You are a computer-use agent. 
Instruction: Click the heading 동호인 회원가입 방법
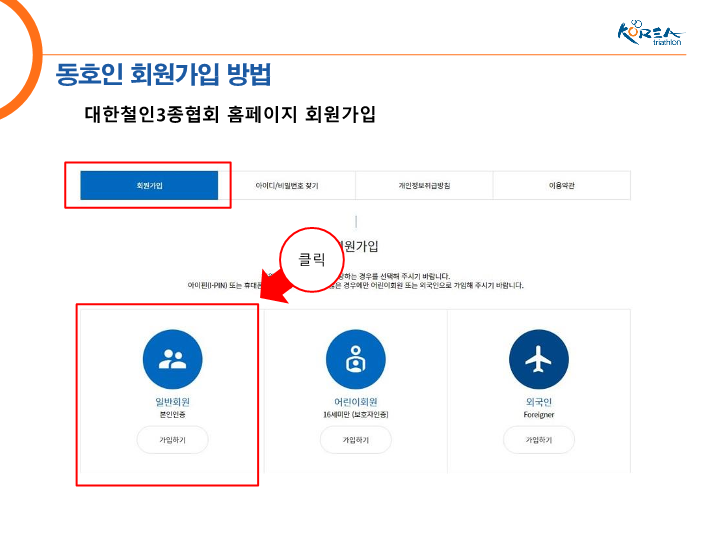click(163, 74)
